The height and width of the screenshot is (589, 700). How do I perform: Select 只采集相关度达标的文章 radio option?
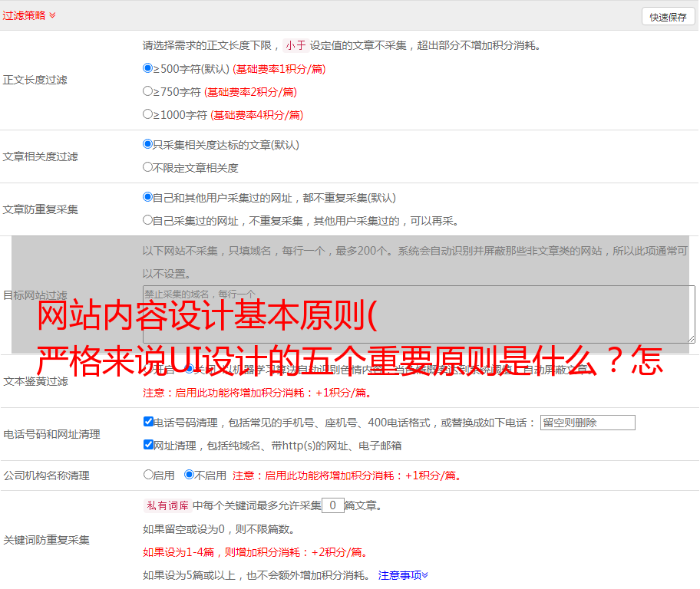pyautogui.click(x=148, y=144)
